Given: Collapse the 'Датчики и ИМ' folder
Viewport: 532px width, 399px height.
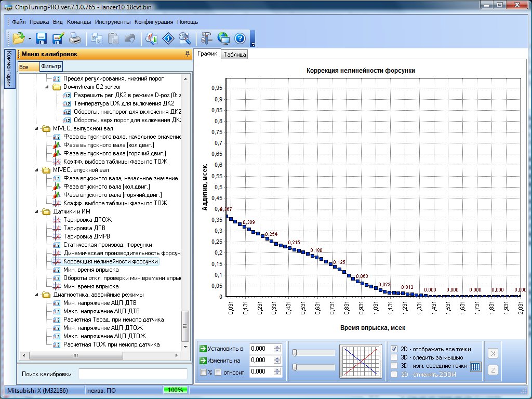Looking at the screenshot, I should coord(37,211).
